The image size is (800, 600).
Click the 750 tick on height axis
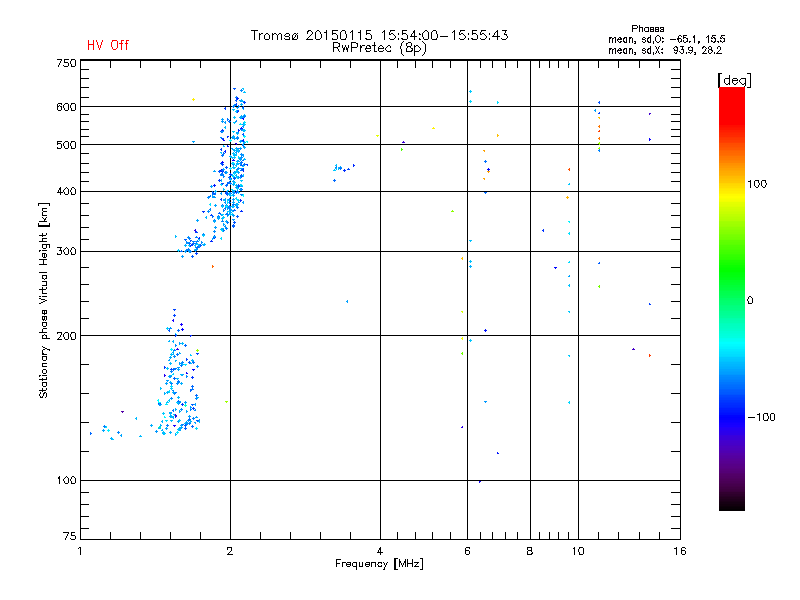[66, 63]
